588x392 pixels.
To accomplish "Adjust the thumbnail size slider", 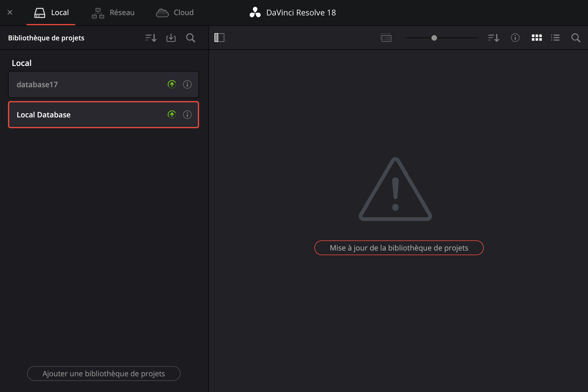I will tap(434, 38).
